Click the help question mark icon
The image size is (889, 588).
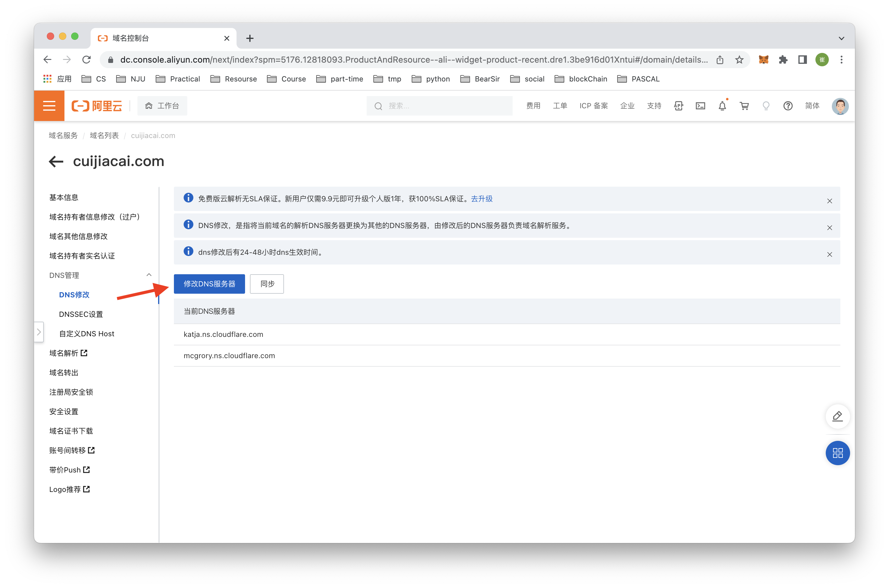pyautogui.click(x=788, y=106)
